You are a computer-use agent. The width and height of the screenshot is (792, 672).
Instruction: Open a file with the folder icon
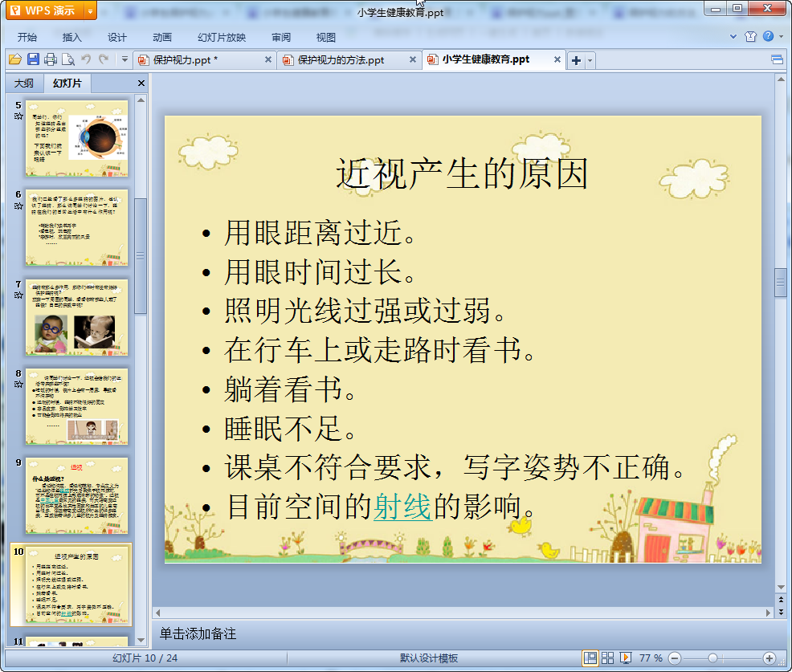click(15, 60)
